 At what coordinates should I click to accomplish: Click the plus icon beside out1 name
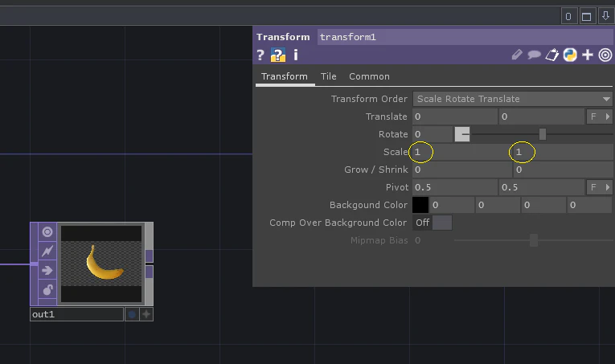point(146,314)
